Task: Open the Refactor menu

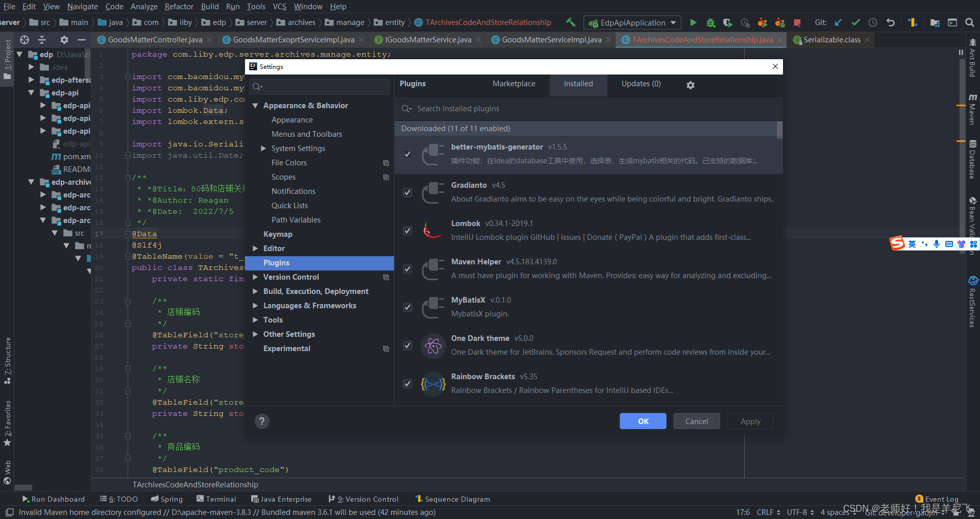Action: point(179,6)
